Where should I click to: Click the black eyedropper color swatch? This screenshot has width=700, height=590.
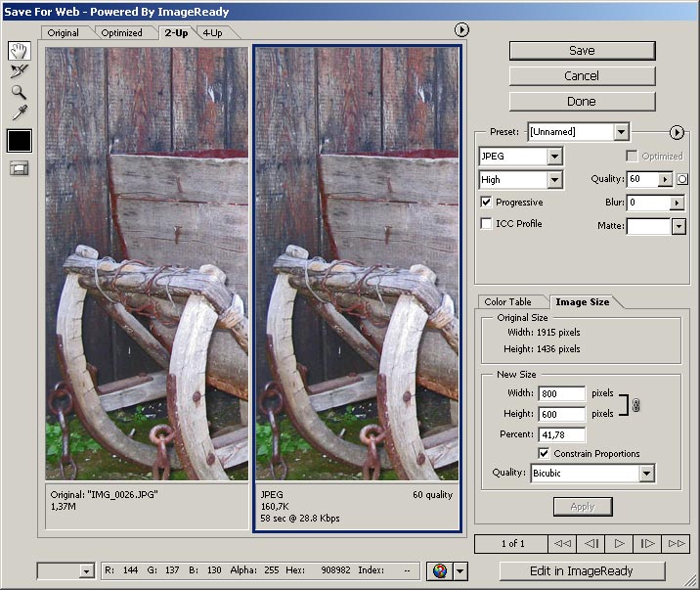click(19, 140)
